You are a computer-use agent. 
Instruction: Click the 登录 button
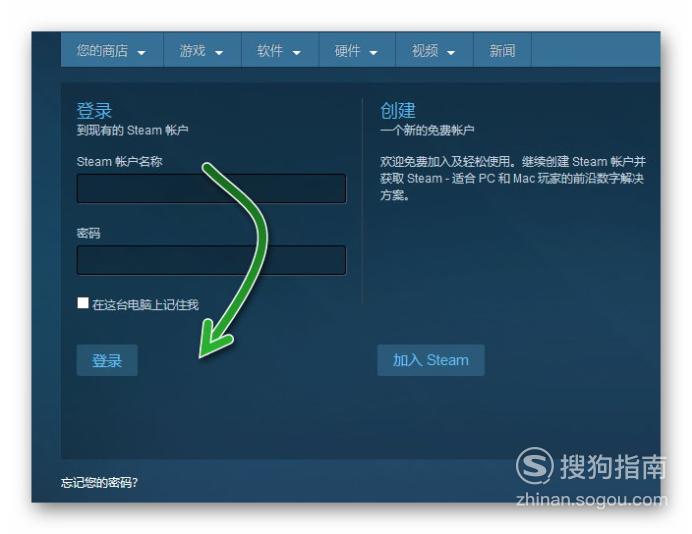point(107,360)
